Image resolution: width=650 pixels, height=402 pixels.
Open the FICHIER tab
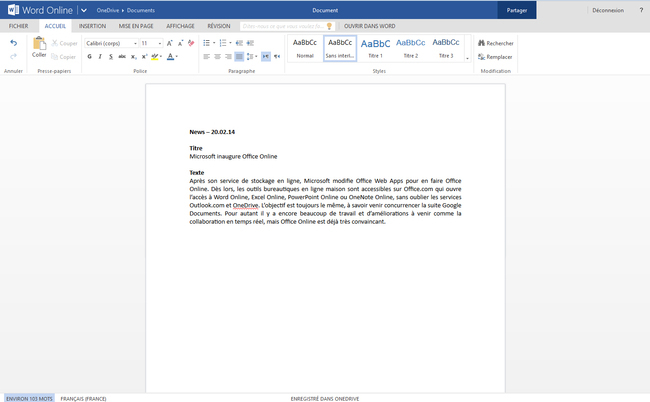(x=19, y=26)
